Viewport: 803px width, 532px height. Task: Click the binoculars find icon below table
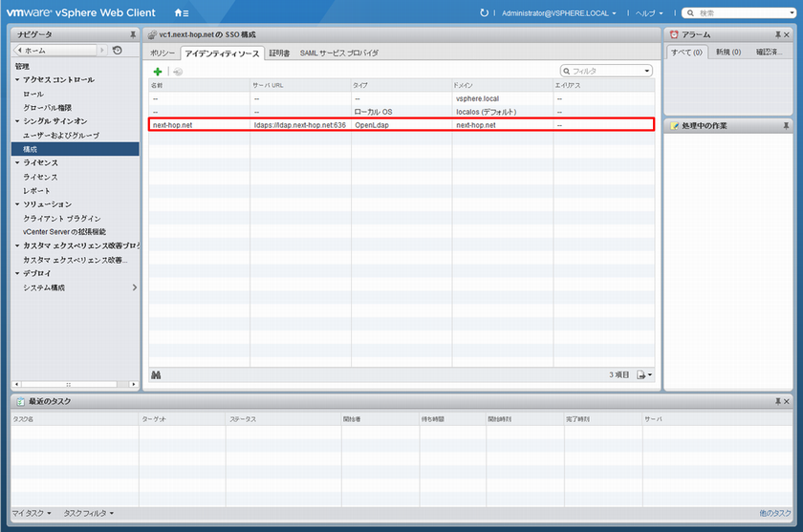click(156, 374)
